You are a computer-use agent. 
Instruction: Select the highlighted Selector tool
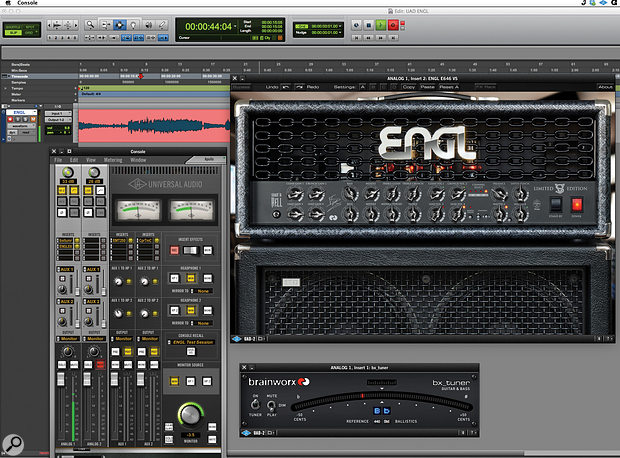pos(119,25)
